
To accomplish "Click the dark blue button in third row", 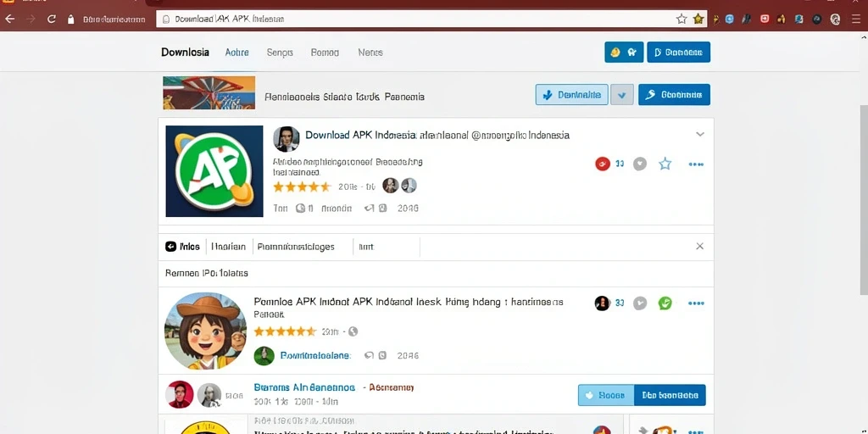I will 670,395.
